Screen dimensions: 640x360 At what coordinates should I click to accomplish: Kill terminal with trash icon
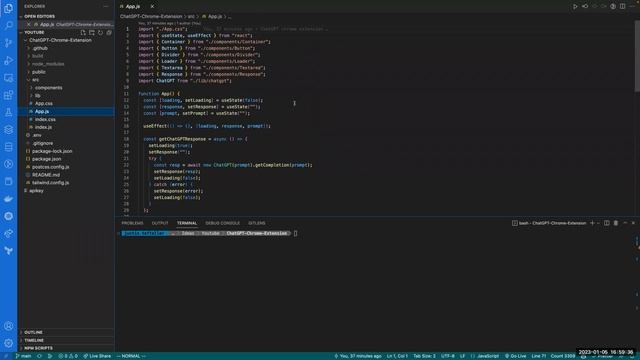click(616, 223)
